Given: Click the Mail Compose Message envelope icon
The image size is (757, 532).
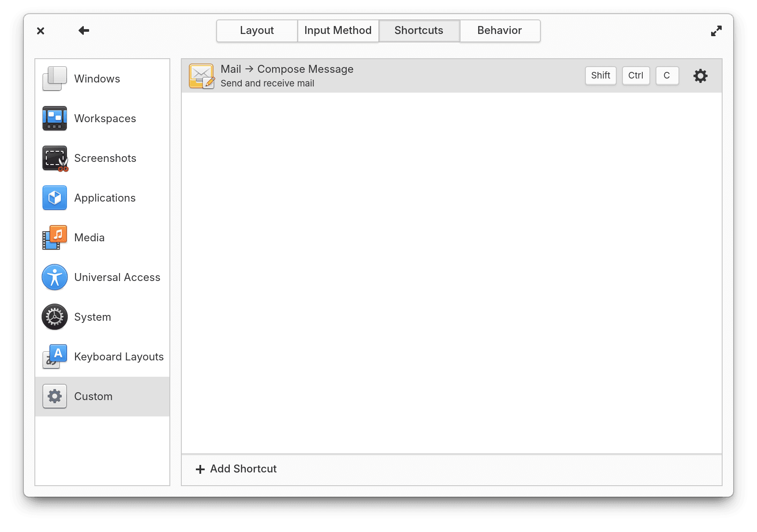Looking at the screenshot, I should point(202,76).
